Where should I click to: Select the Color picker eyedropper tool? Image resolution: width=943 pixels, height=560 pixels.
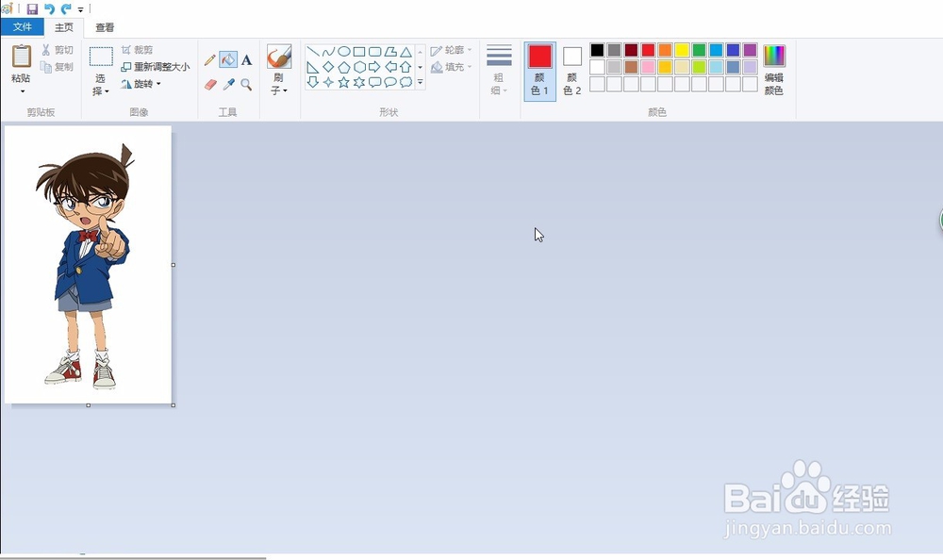(x=228, y=84)
